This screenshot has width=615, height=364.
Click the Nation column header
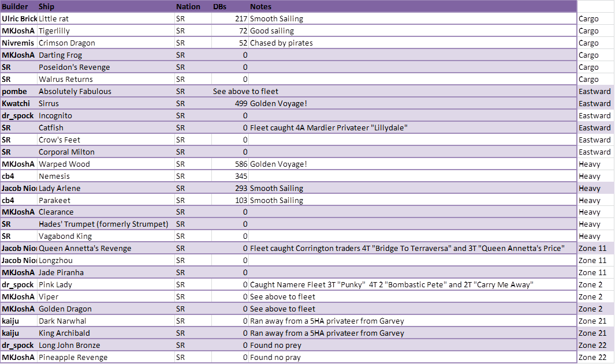[x=188, y=6]
